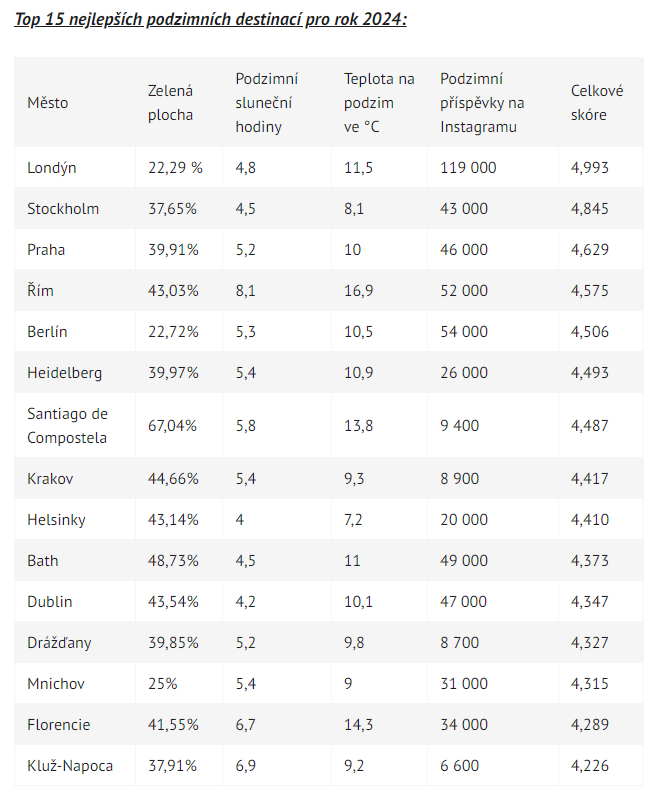Click the Zelená plocha column header
Screen dimensions: 666x803
pos(171,103)
